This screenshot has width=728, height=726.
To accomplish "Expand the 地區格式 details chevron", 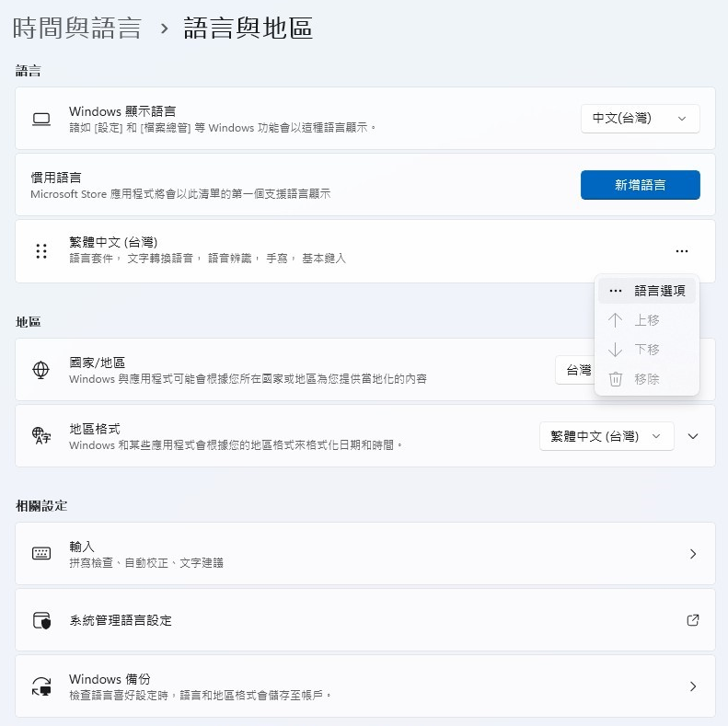I will pos(694,436).
